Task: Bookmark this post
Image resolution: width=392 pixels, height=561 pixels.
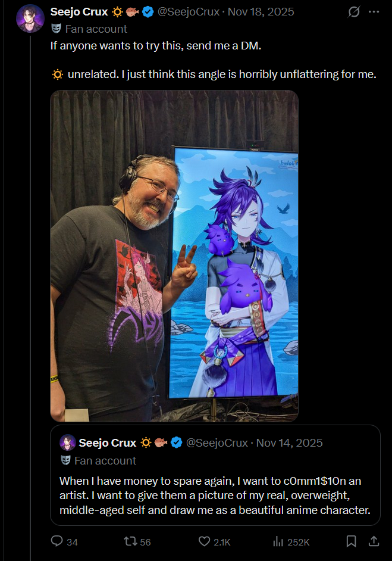Action: click(352, 541)
